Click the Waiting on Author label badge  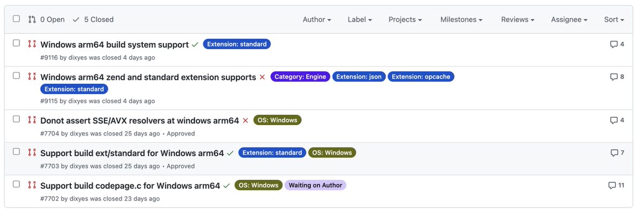[x=316, y=185]
